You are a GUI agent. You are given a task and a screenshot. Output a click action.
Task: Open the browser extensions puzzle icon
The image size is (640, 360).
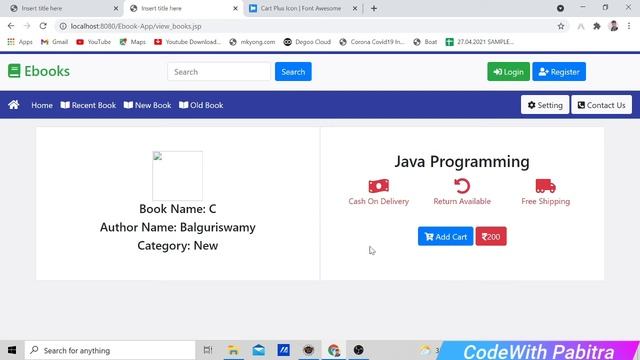pos(597,26)
